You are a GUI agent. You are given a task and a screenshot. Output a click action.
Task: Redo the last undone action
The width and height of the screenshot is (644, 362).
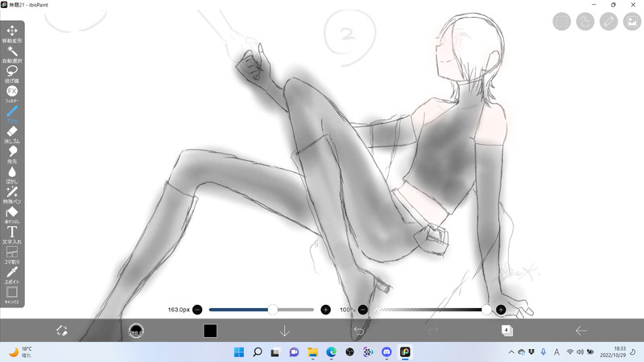pyautogui.click(x=433, y=331)
